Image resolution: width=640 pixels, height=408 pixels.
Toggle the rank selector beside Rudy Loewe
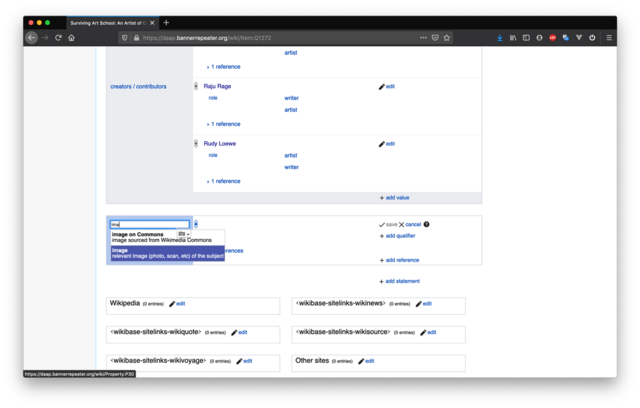(x=196, y=144)
